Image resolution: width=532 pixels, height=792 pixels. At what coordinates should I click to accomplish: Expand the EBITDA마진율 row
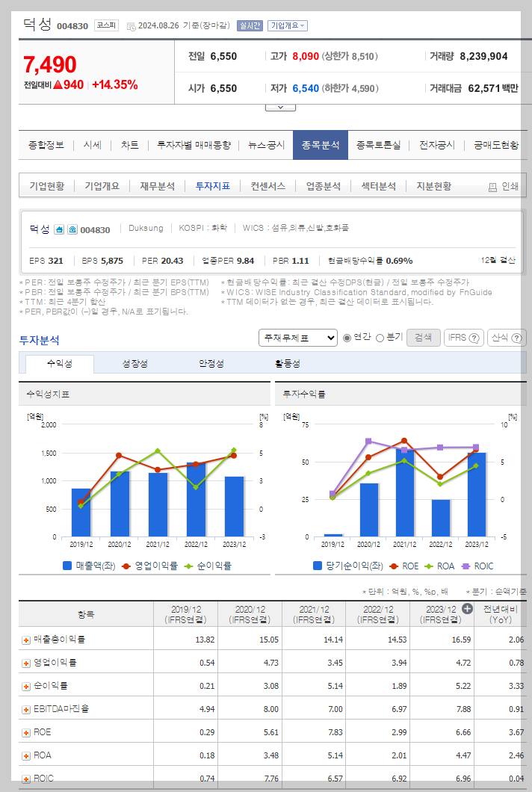pyautogui.click(x=26, y=710)
